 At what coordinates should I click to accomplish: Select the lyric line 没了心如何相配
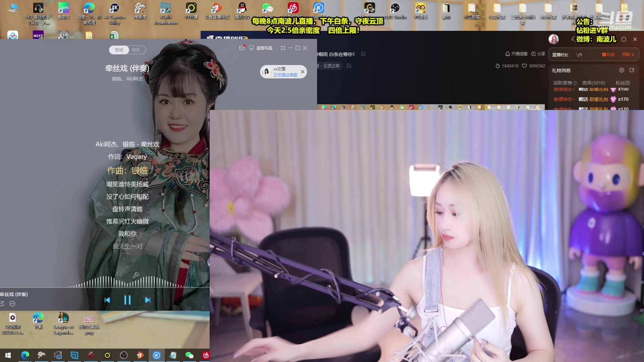(x=127, y=196)
